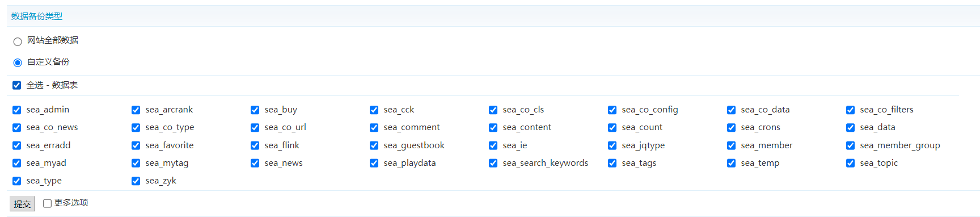The height and width of the screenshot is (217, 980).
Task: Uncheck the sea_crons table checkbox
Action: pos(732,128)
